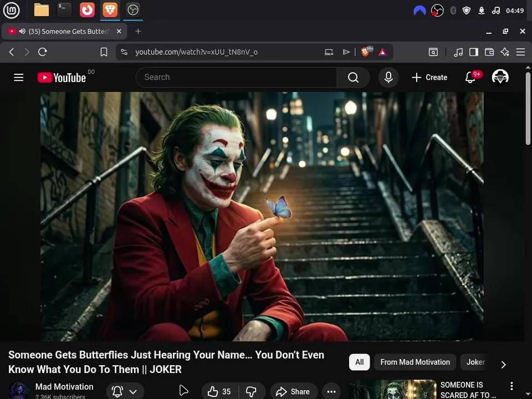
Task: Select the Joker filter chip
Action: (475, 362)
